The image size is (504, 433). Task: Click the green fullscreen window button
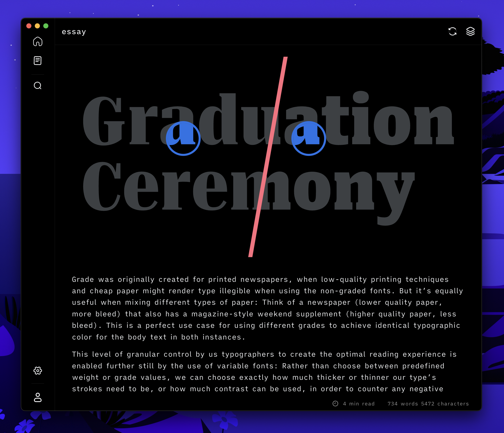[x=46, y=26]
